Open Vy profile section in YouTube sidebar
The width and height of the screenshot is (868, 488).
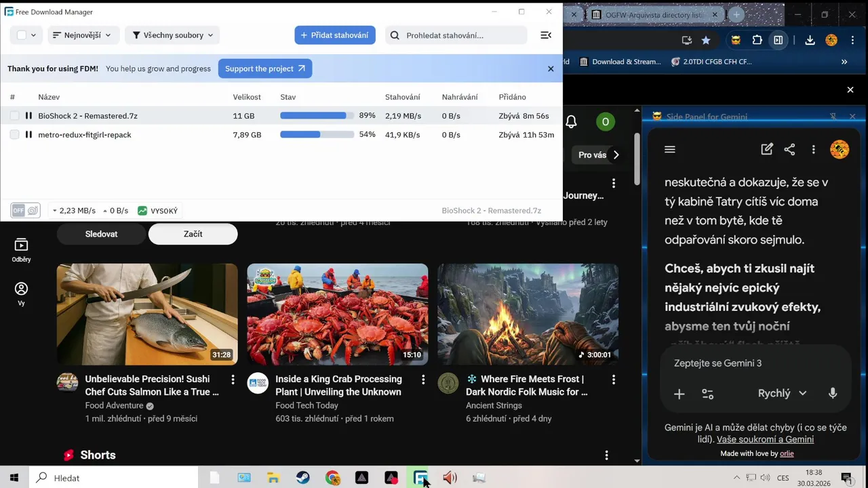(21, 294)
